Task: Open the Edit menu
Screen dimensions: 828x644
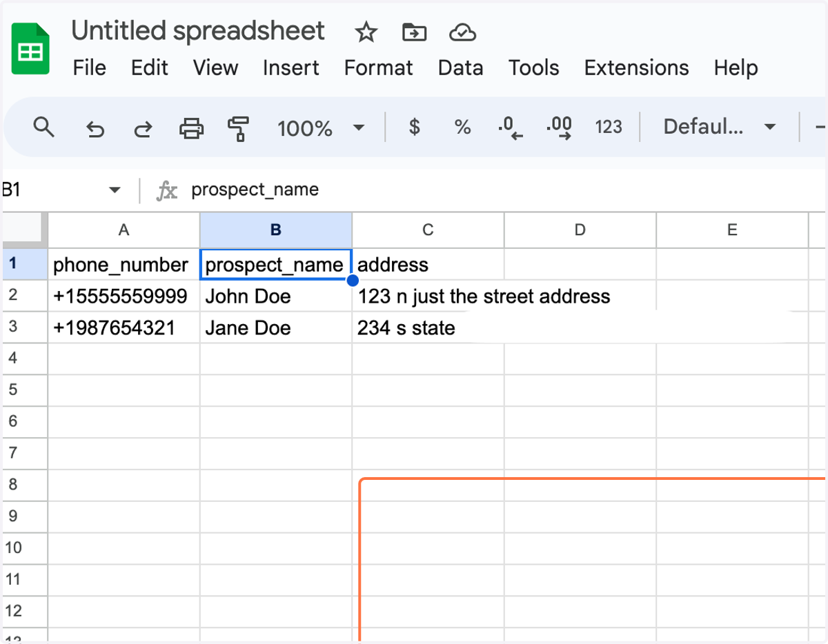Action: (150, 68)
